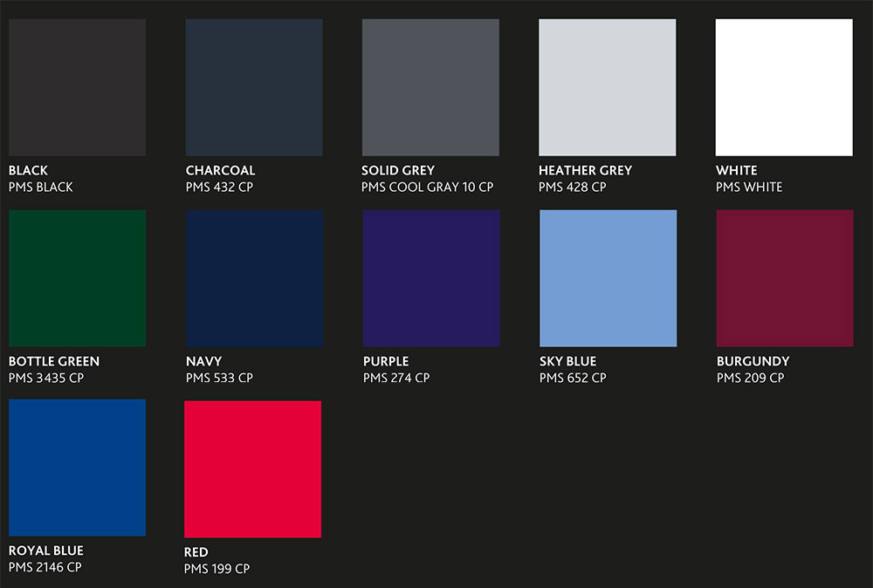Pick the Red color swatch

[253, 469]
